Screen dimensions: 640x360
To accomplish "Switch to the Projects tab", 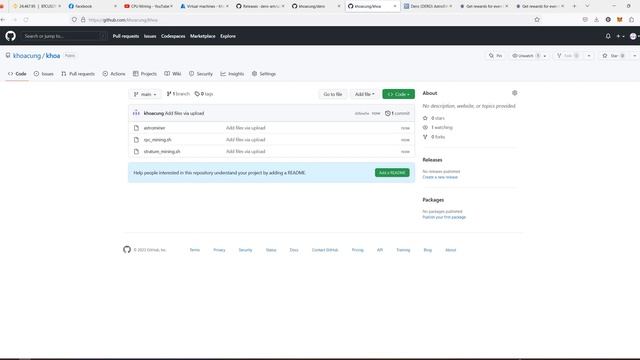I will (145, 74).
